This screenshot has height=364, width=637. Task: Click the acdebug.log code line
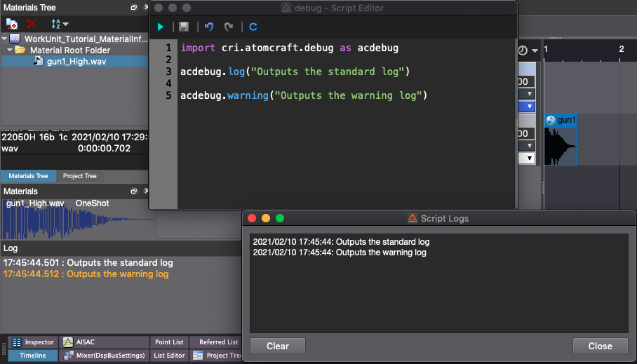point(295,72)
